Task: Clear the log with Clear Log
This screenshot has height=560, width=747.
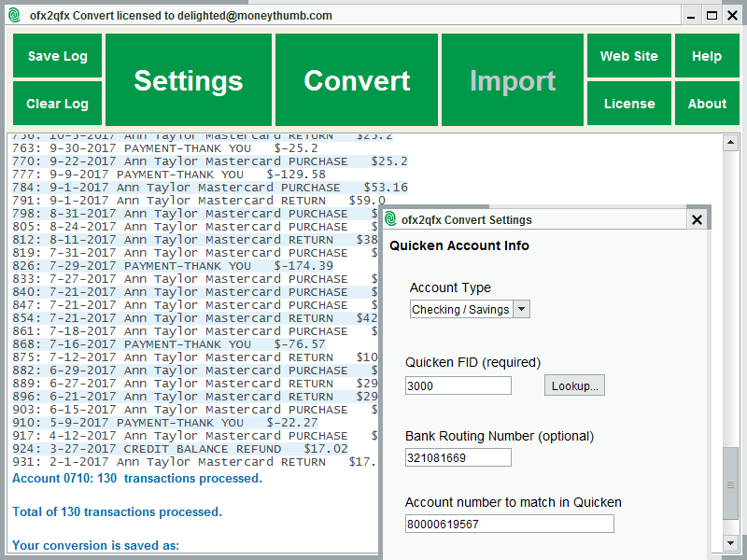Action: coord(57,104)
